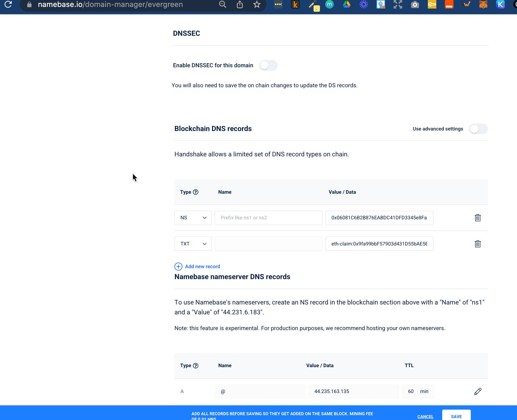Image resolution: width=517 pixels, height=420 pixels.
Task: Click the Save button in blue banner
Action: coord(456,416)
